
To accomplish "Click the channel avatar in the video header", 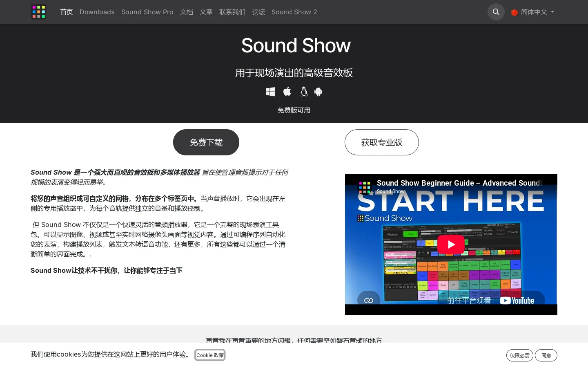I will 365,187.
